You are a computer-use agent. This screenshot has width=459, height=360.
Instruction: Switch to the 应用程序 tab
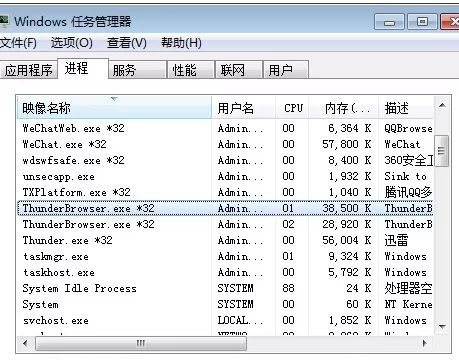pos(28,70)
